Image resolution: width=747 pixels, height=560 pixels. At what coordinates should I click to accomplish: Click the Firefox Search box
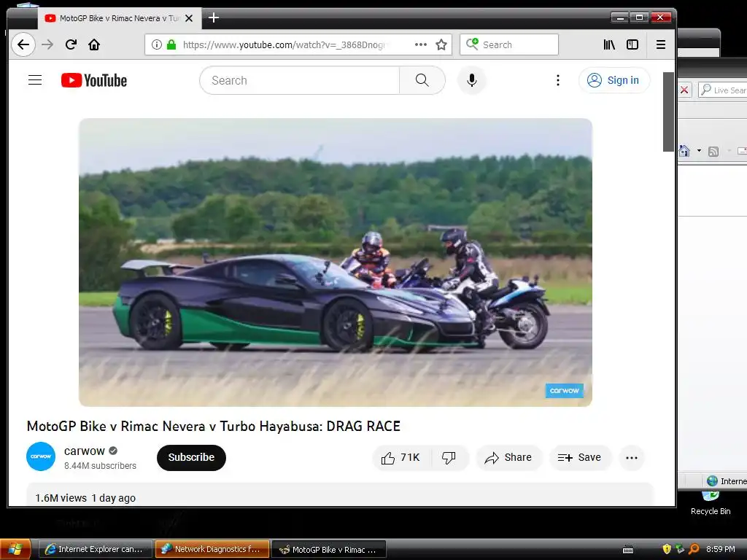pyautogui.click(x=508, y=44)
